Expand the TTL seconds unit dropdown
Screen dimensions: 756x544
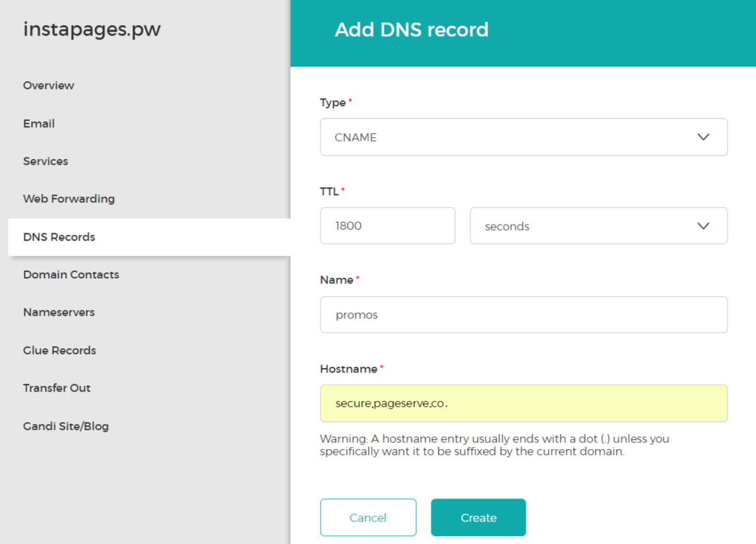pyautogui.click(x=598, y=226)
